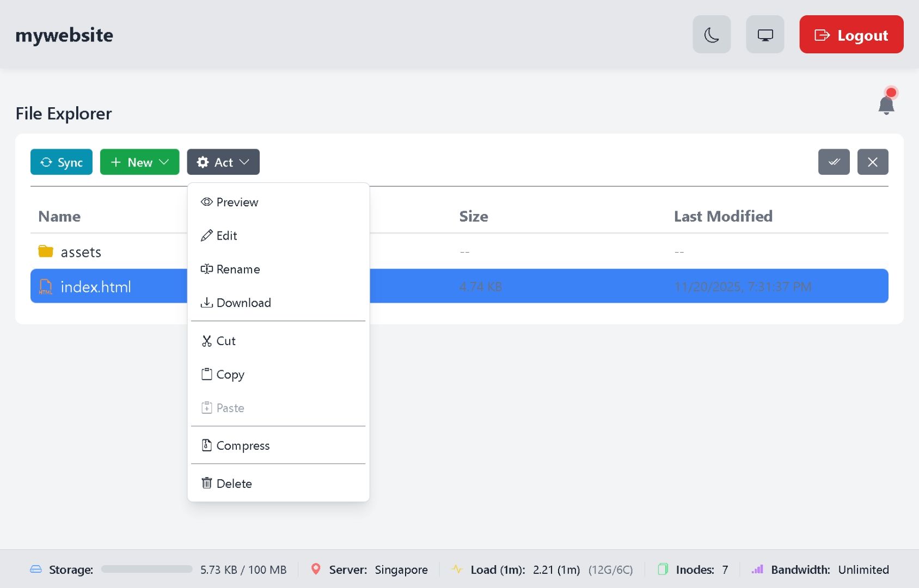
Task: Choose Compress from the menu
Action: point(243,446)
